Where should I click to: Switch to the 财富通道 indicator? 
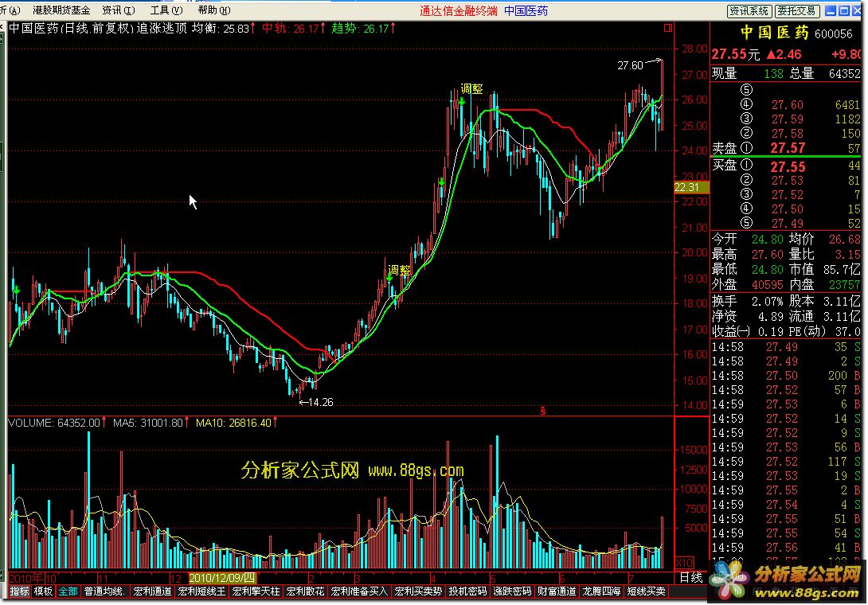pos(557,591)
